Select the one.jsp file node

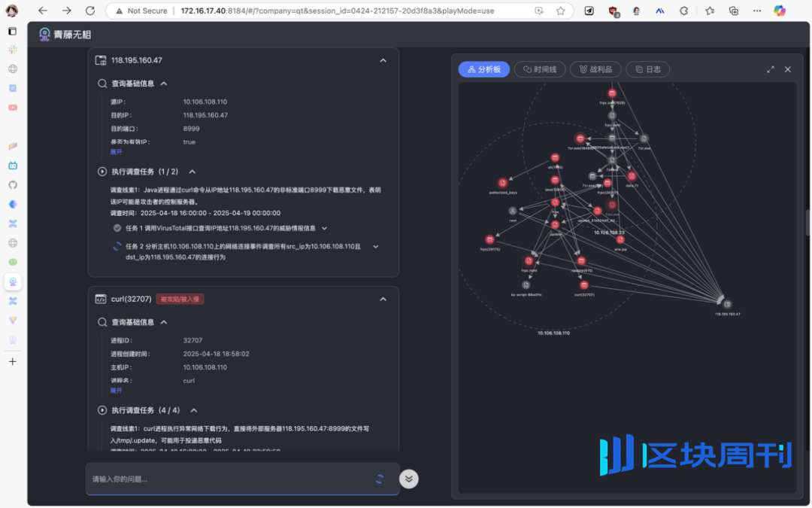pyautogui.click(x=620, y=239)
